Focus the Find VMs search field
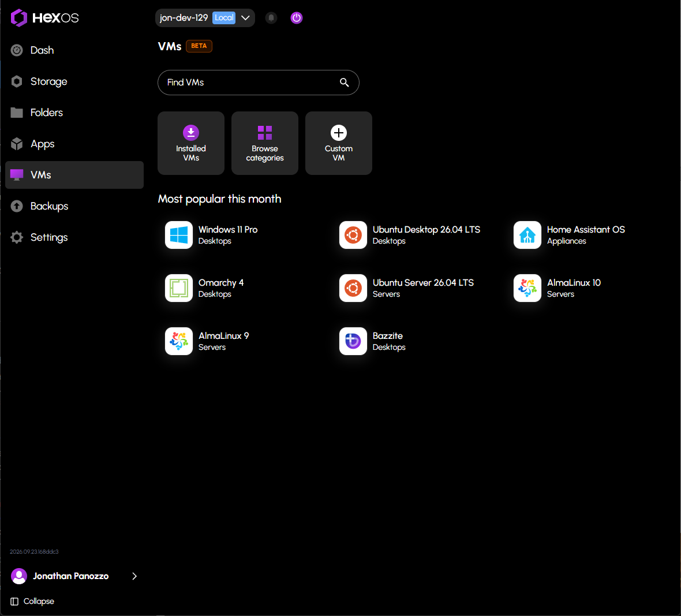 pos(259,83)
